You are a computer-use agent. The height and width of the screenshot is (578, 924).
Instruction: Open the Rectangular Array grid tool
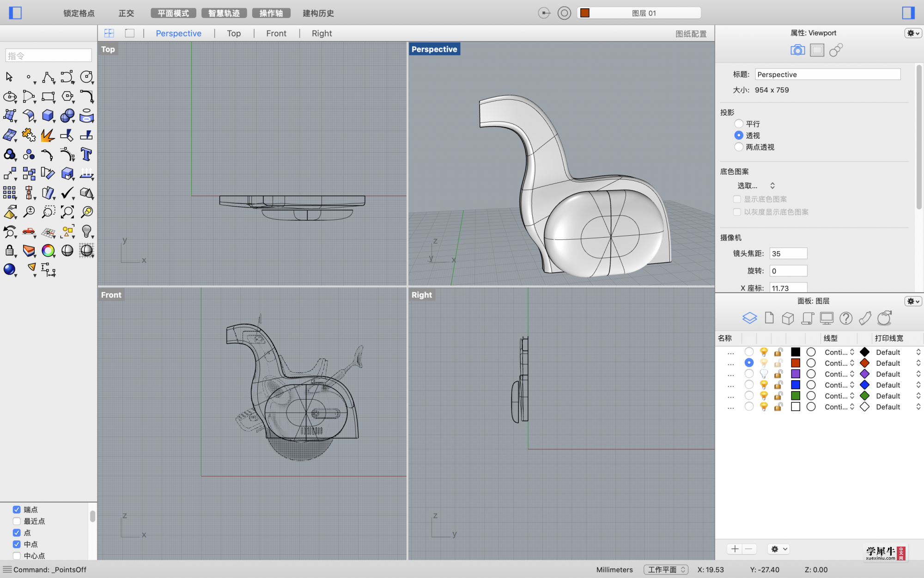10,192
